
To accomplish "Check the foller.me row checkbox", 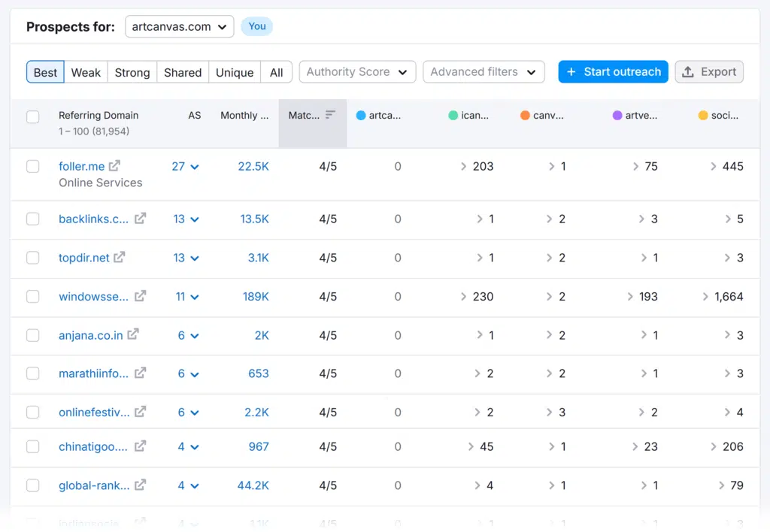I will [33, 166].
